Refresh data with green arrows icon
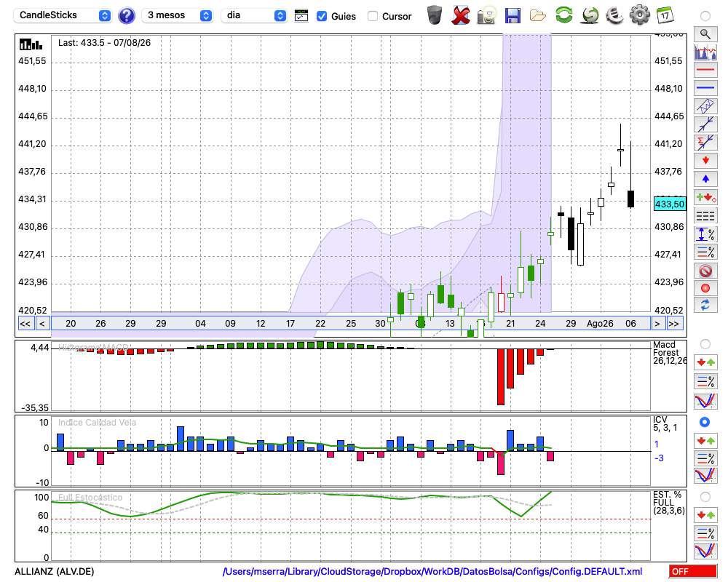The image size is (728, 582). pyautogui.click(x=563, y=15)
